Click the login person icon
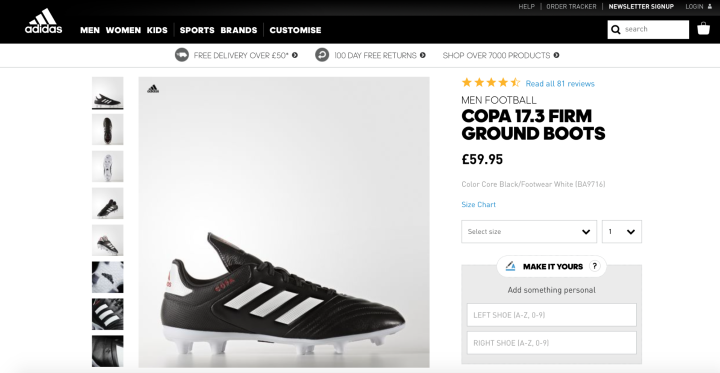The height and width of the screenshot is (373, 720). click(712, 6)
